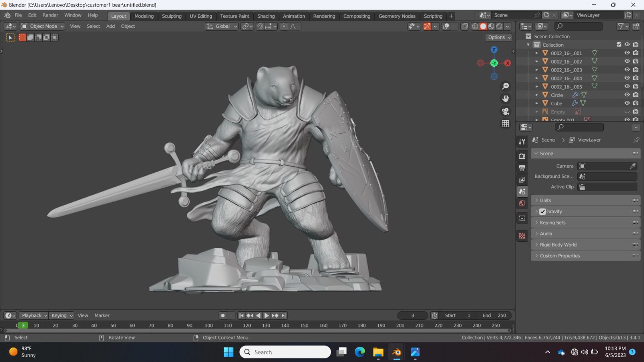Toggle viewport gizmos display
Image resolution: width=644 pixels, height=362 pixels.
tap(427, 26)
